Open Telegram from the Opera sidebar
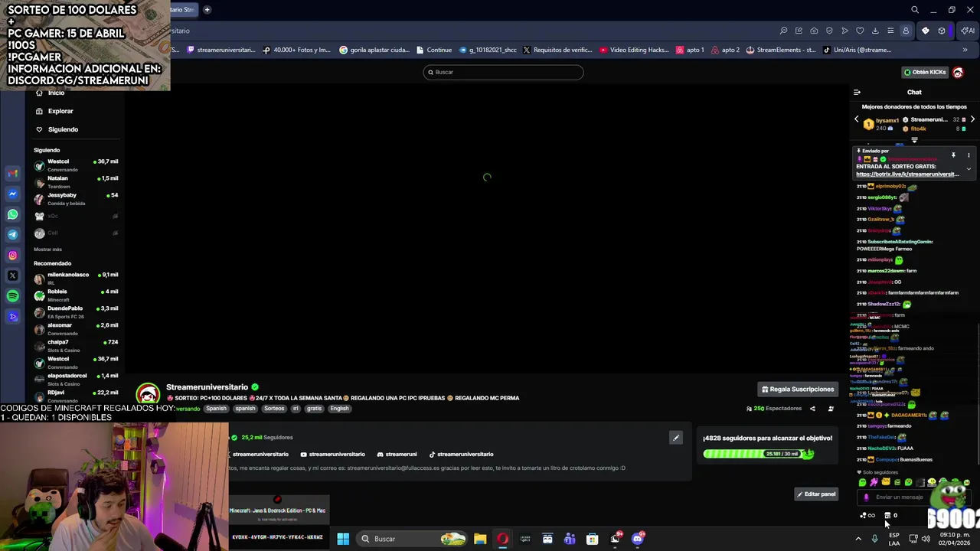This screenshot has height=551, width=980. [12, 235]
